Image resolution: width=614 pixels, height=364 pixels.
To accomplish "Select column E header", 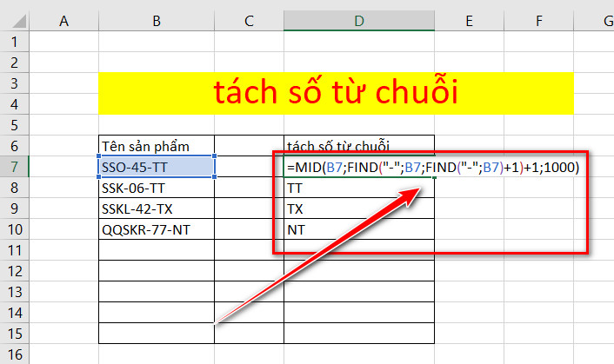I will pyautogui.click(x=469, y=21).
